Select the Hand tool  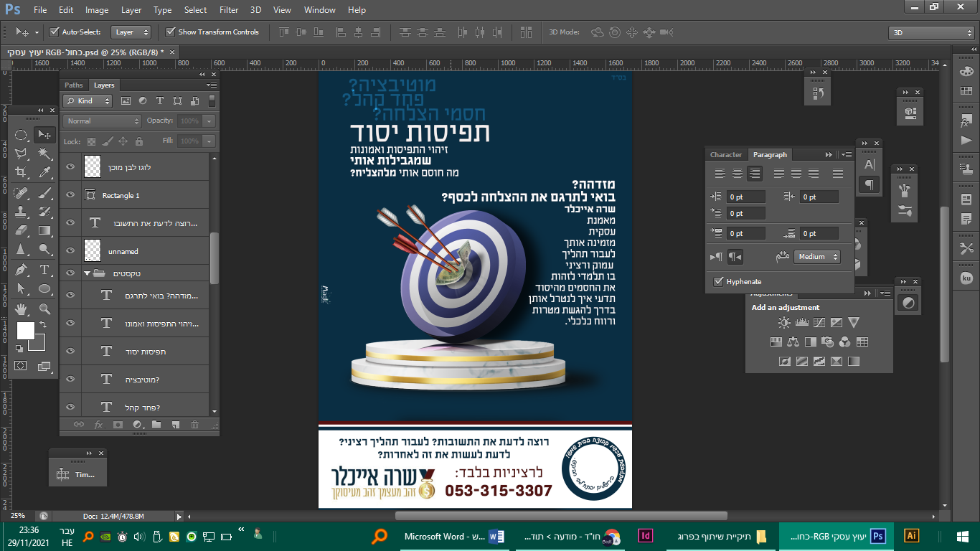(x=22, y=309)
